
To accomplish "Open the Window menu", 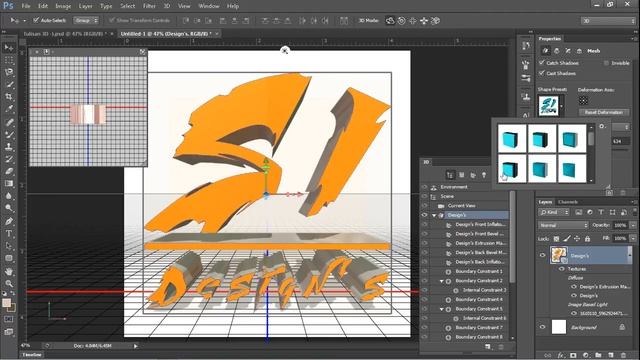I will (209, 6).
